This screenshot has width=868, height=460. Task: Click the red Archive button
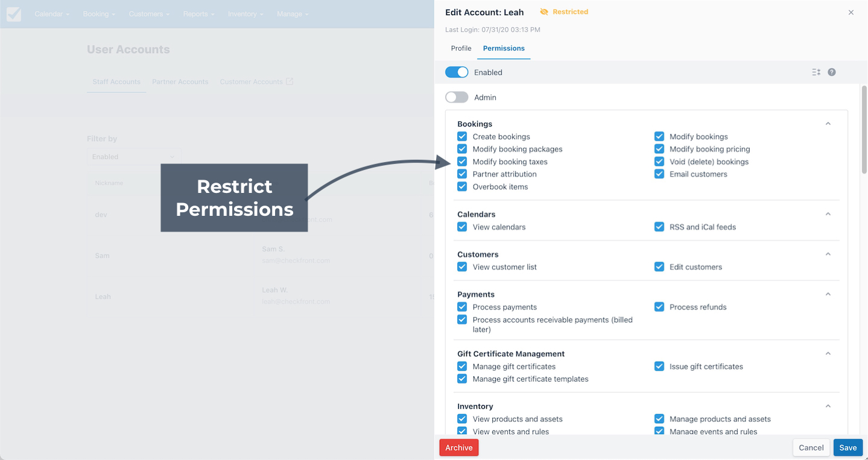pyautogui.click(x=459, y=447)
